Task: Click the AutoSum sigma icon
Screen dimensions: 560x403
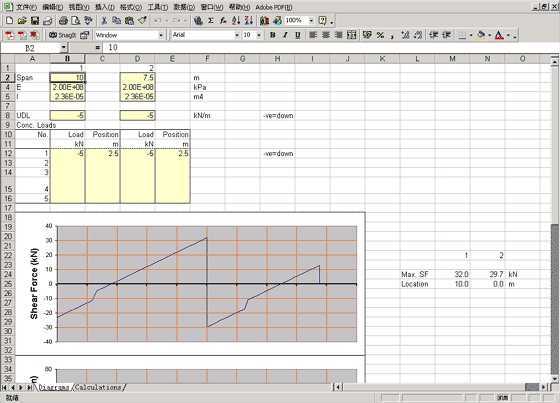Action: click(x=211, y=21)
